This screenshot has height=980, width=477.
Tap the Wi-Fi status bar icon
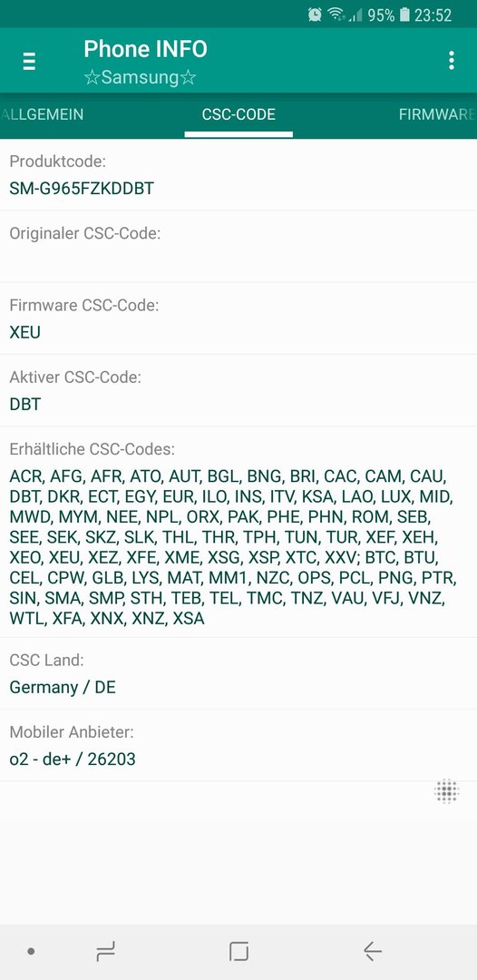click(336, 14)
